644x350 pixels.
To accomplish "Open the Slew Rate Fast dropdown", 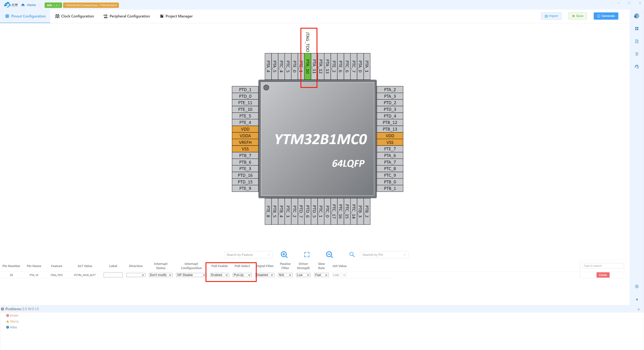I will pos(321,275).
